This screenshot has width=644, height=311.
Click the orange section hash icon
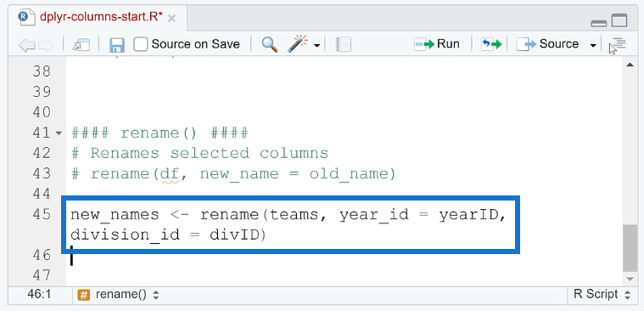[83, 295]
